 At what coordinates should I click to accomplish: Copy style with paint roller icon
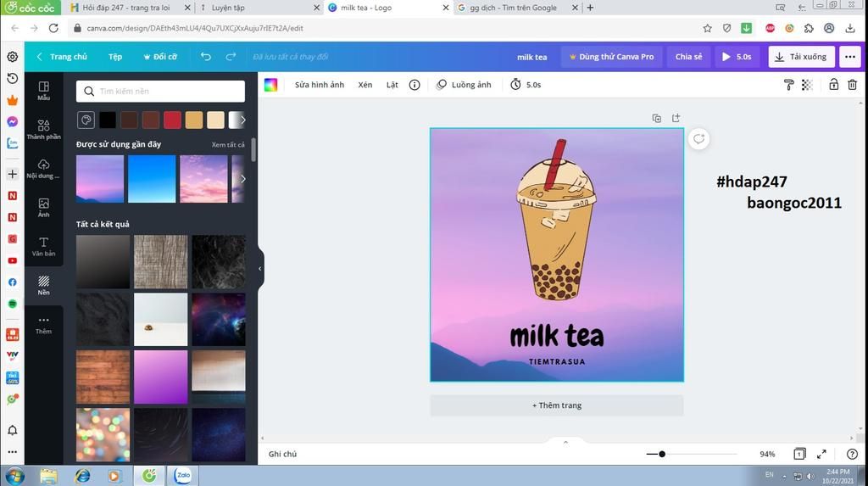pos(789,85)
